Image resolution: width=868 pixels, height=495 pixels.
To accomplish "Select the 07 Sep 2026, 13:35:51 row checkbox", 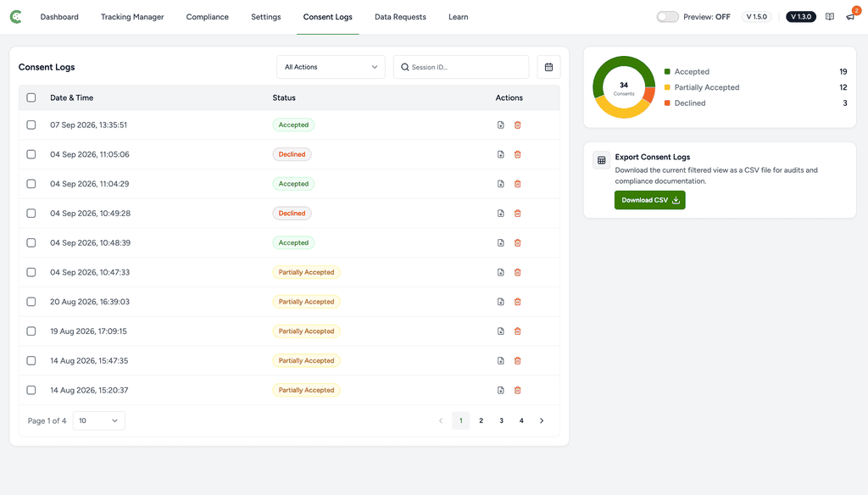I will click(31, 125).
